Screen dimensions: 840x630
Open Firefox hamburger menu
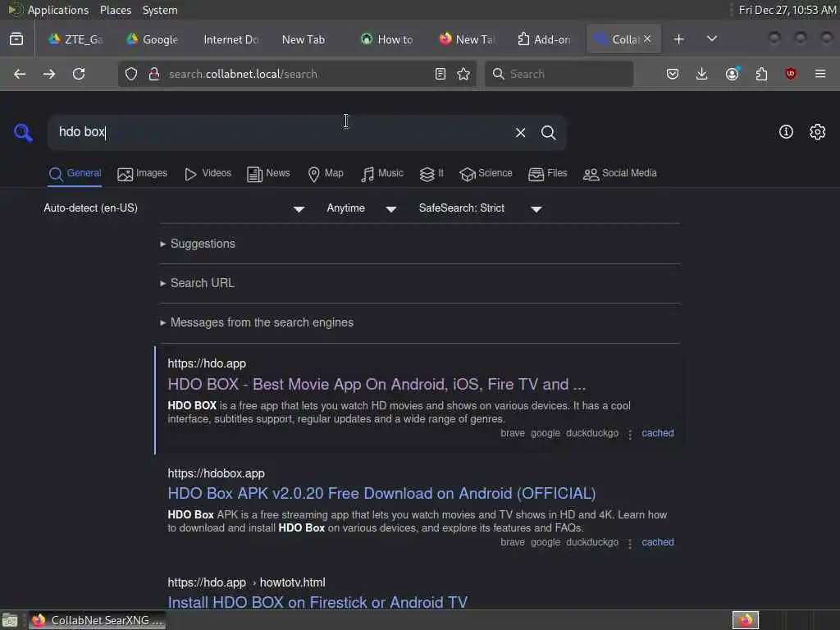tap(820, 73)
